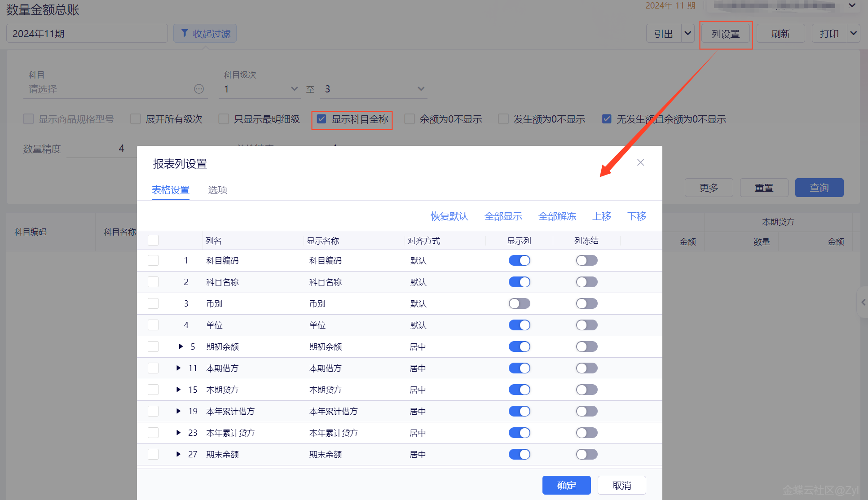Switch to the 选项 tab
This screenshot has width=868, height=500.
(218, 190)
